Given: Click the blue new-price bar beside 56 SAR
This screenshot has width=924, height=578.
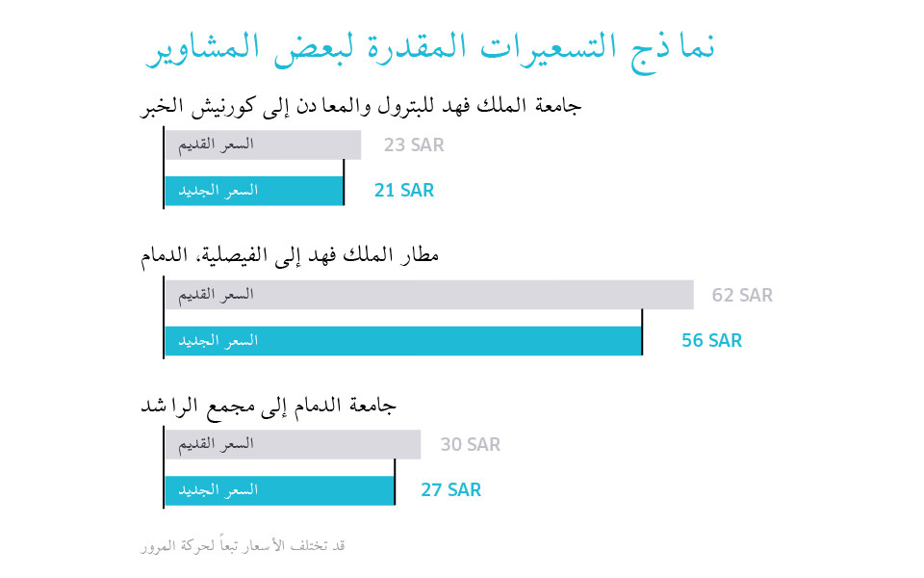Looking at the screenshot, I should [402, 341].
